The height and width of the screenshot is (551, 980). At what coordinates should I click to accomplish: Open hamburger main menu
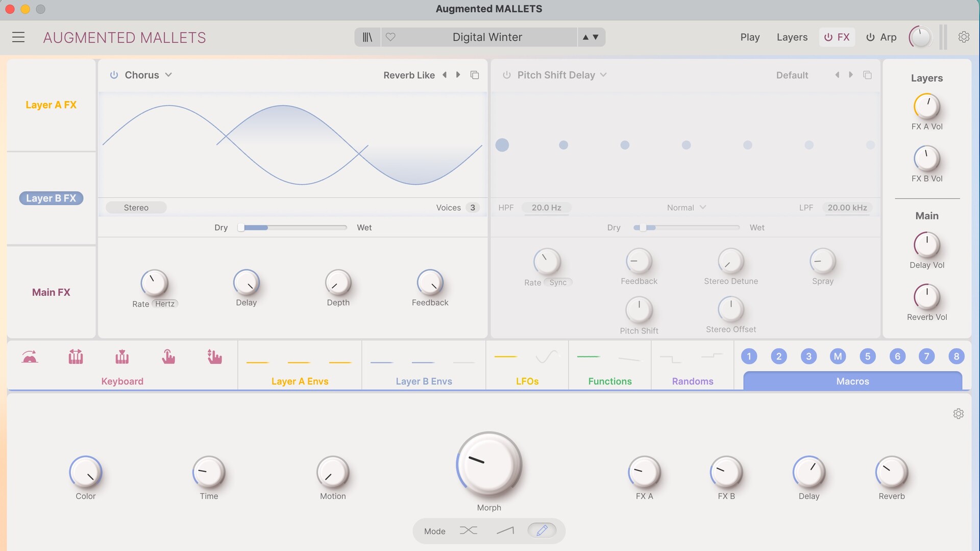coord(18,37)
